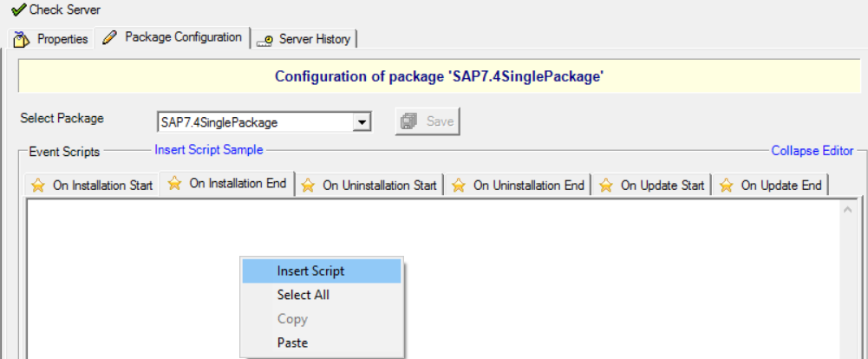Open the On Uninstallation End script tab
868x359 pixels.
coord(519,186)
